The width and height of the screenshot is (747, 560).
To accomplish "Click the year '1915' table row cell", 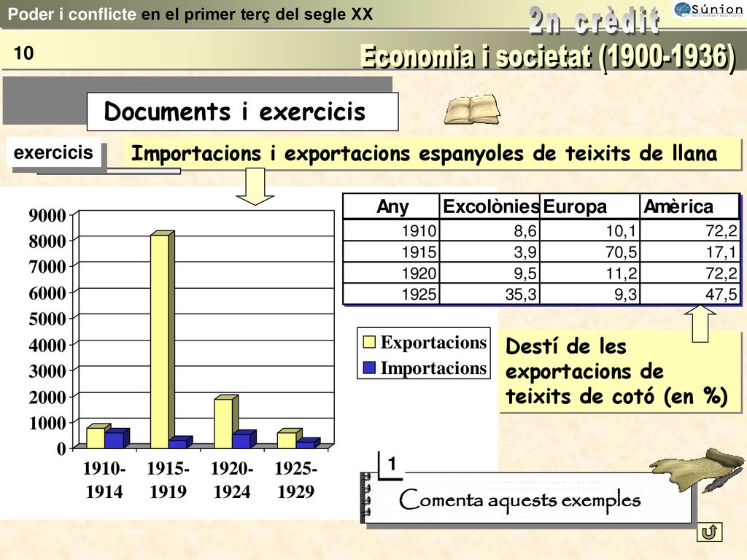I will [392, 252].
